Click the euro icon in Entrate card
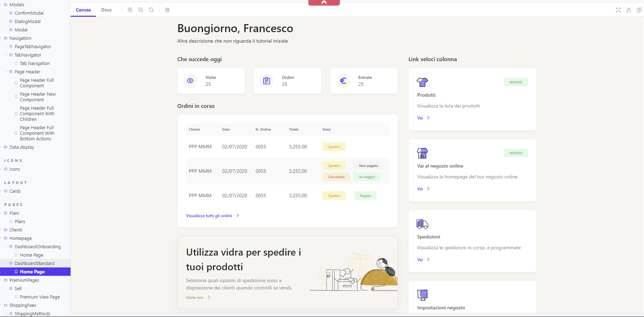 point(343,81)
